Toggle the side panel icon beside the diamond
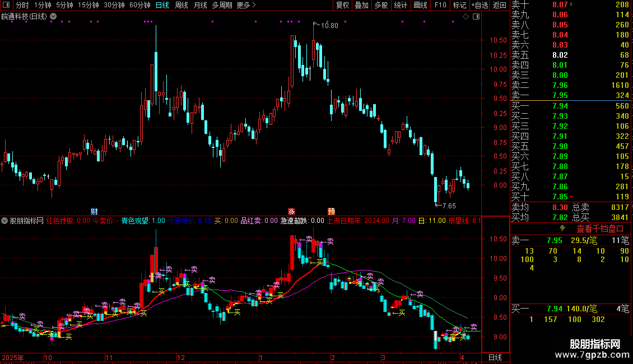This screenshot has width=633, height=364. pyautogui.click(x=475, y=17)
